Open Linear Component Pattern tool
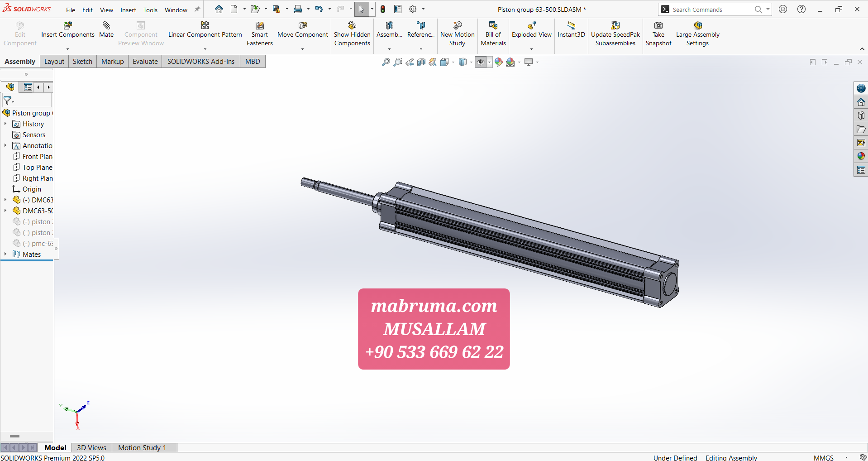The image size is (868, 461). pyautogui.click(x=205, y=30)
